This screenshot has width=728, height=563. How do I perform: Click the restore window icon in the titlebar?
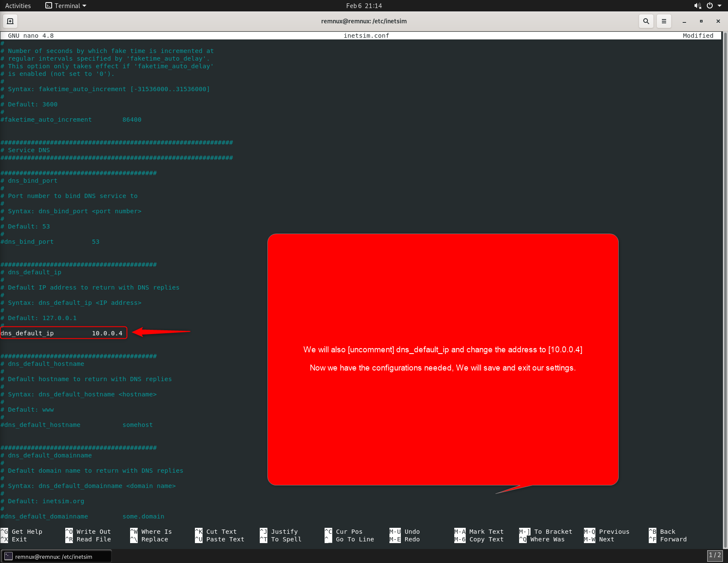coord(701,21)
